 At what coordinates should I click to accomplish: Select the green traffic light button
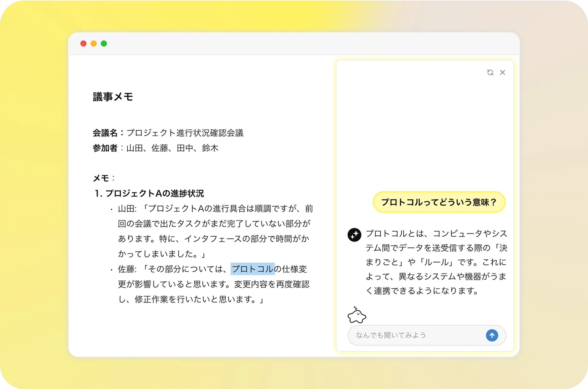(x=104, y=44)
